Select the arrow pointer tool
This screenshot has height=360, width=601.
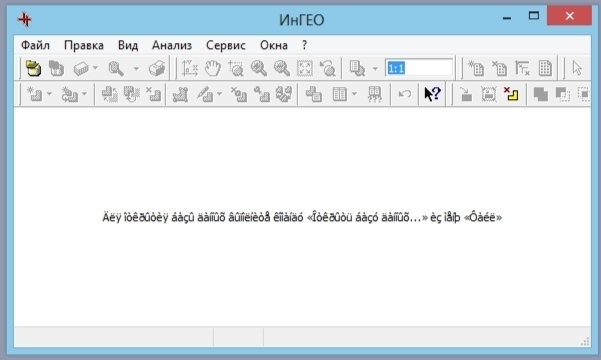coord(577,68)
